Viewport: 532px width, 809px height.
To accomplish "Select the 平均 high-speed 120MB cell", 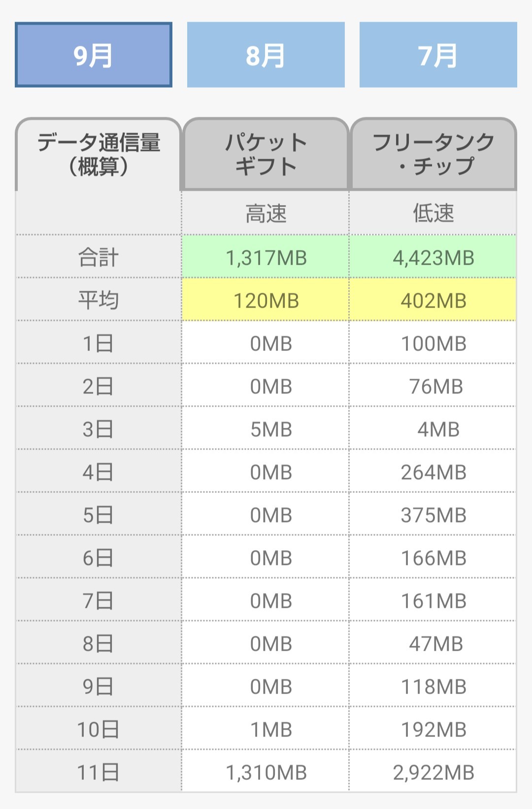I will pyautogui.click(x=266, y=300).
